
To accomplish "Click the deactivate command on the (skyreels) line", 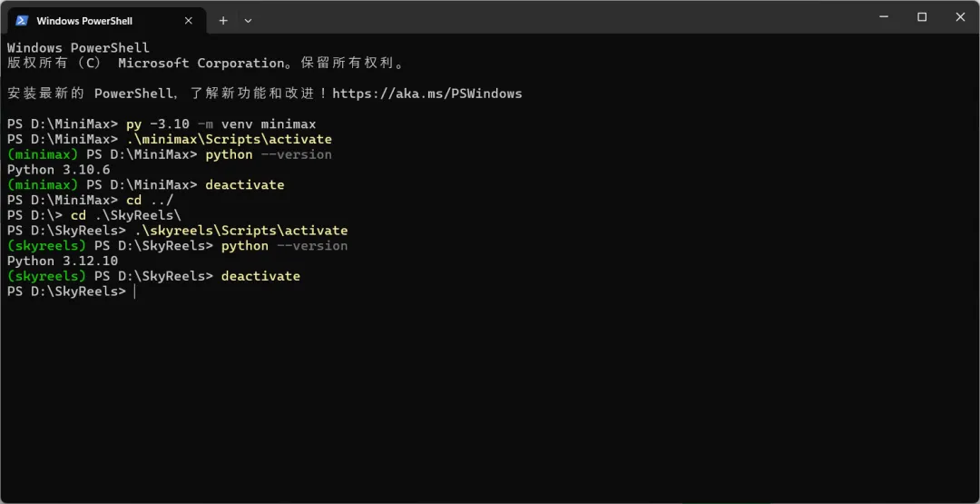I will coord(260,276).
